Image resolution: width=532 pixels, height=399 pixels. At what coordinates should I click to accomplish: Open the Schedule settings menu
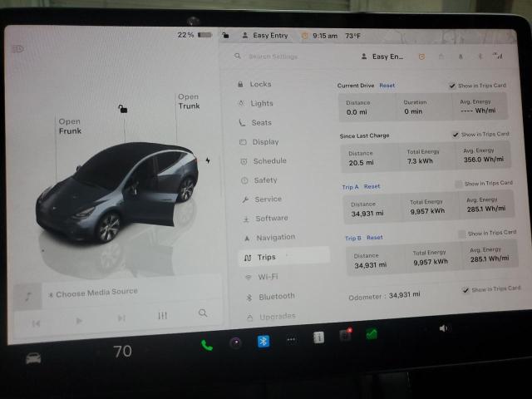[x=264, y=161]
